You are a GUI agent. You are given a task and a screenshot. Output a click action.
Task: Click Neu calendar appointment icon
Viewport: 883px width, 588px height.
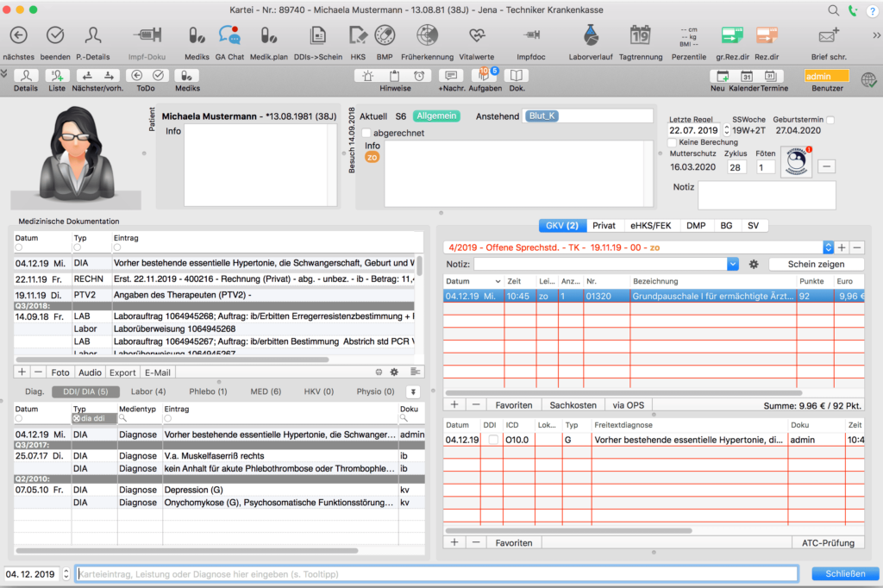723,76
